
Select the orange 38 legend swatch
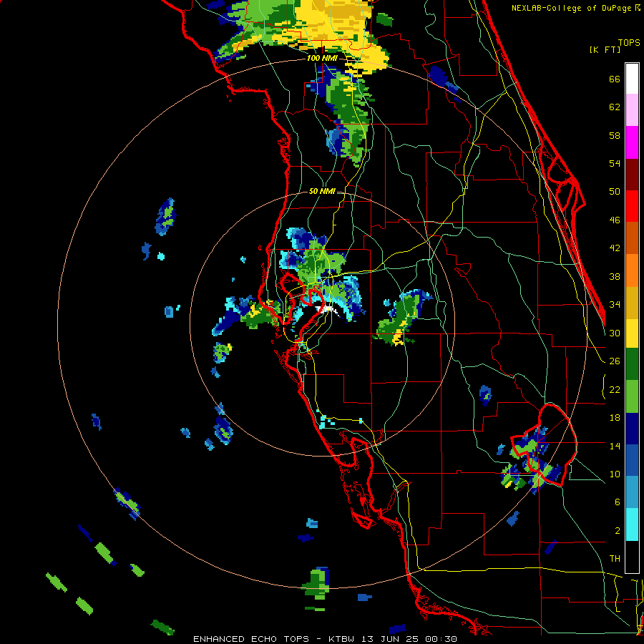(x=632, y=270)
